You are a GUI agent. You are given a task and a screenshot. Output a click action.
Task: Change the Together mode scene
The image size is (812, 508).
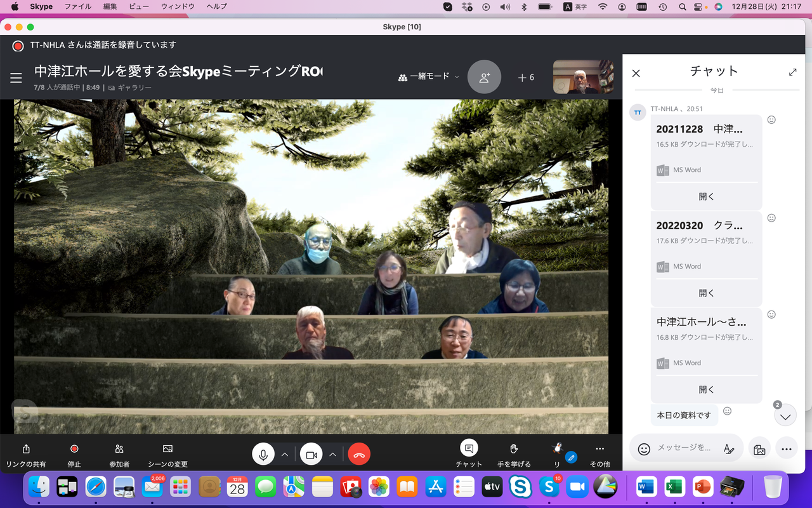(x=167, y=455)
